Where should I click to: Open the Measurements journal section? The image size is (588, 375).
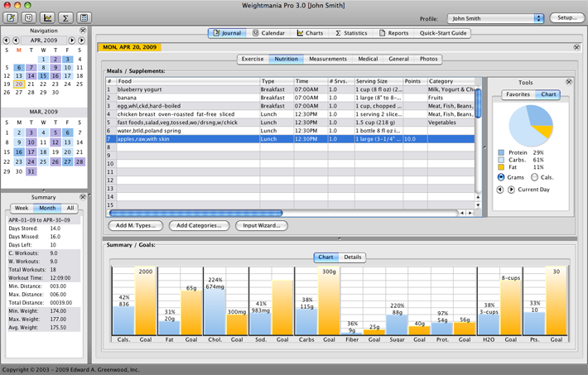point(328,59)
